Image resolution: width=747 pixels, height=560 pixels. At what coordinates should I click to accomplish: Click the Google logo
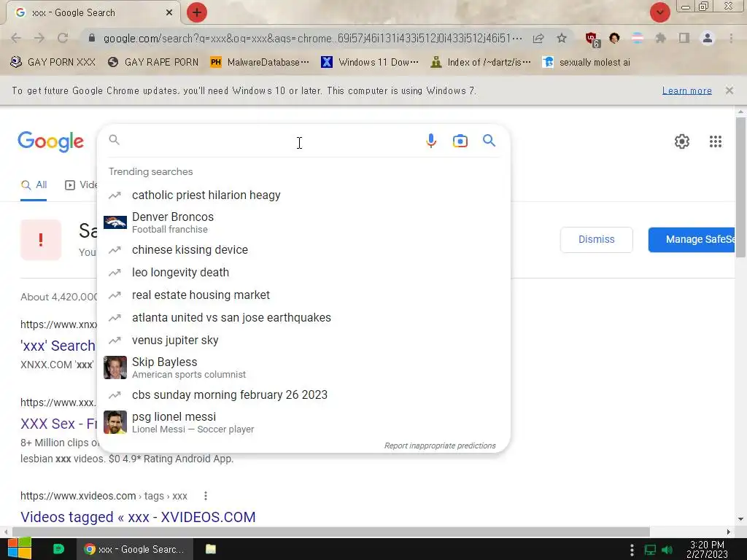pyautogui.click(x=50, y=141)
